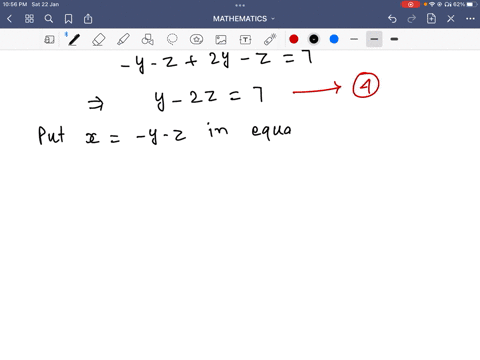This screenshot has height=360, width=480.
Task: Insert an image with the photo tool
Action: (221, 40)
